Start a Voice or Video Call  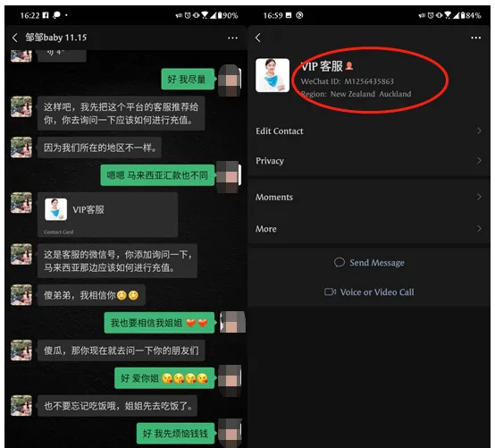coord(369,292)
